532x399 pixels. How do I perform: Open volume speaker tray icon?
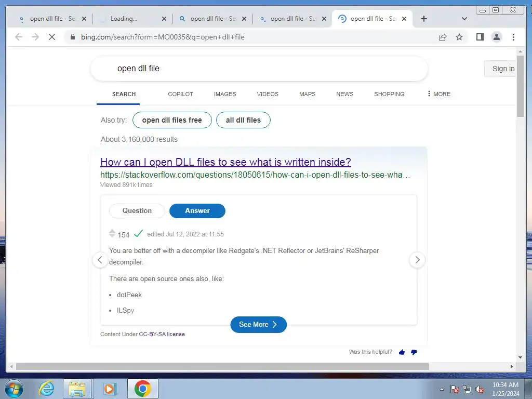(x=480, y=389)
